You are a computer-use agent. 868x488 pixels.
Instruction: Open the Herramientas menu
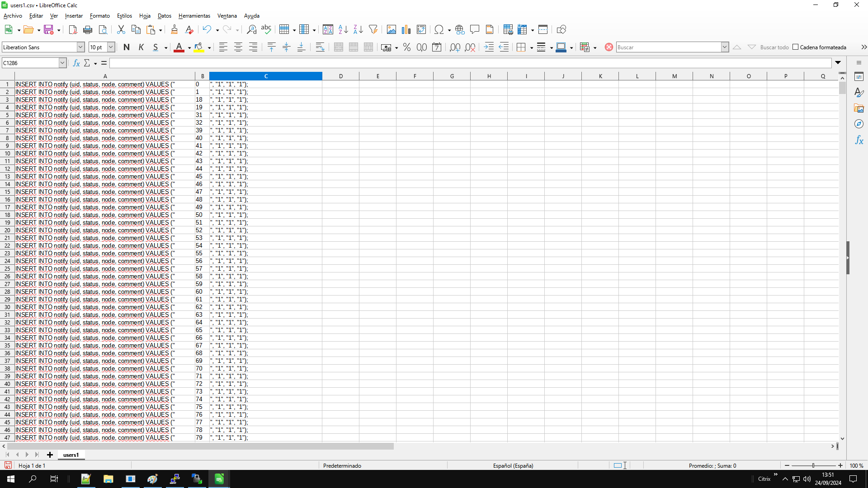pos(194,16)
